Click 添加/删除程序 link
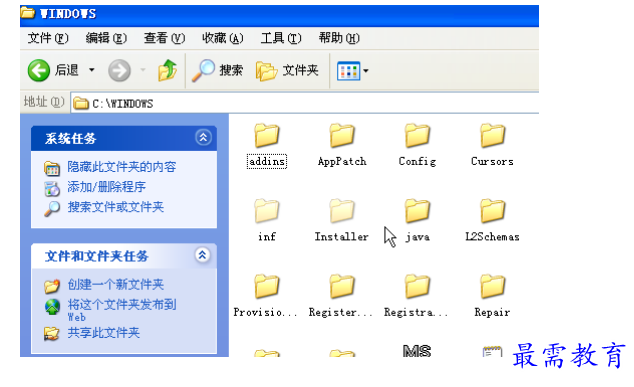This screenshot has height=387, width=634. 106,187
